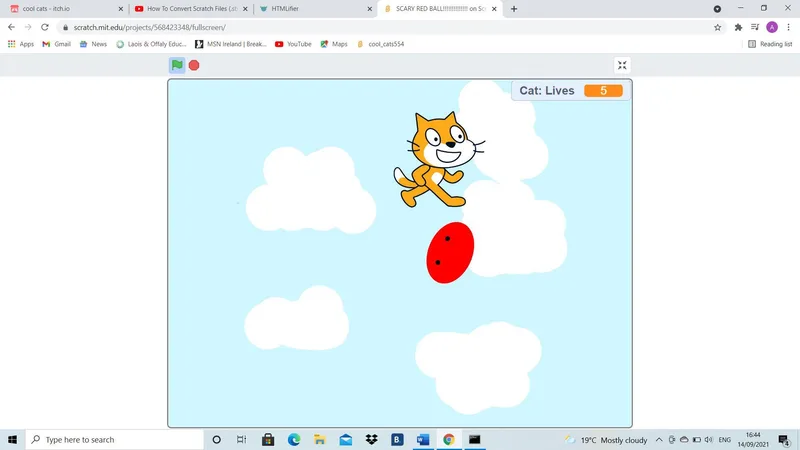
Task: Open the Mail app from the taskbar
Action: point(346,440)
